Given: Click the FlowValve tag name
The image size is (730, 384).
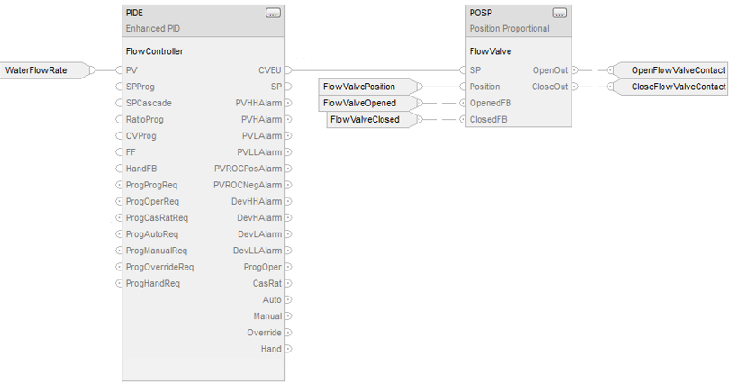Looking at the screenshot, I should [x=490, y=51].
